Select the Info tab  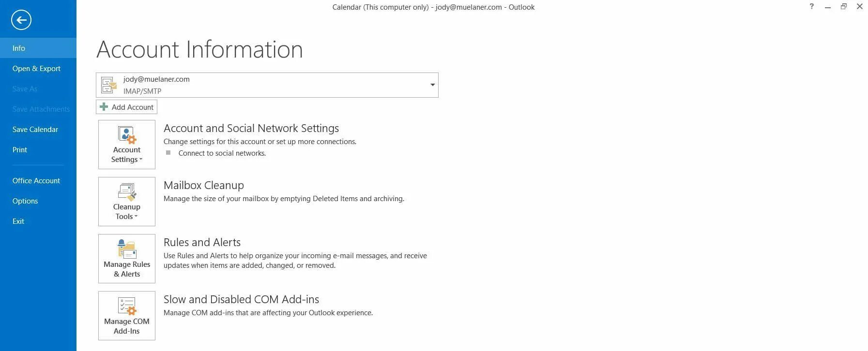click(19, 48)
